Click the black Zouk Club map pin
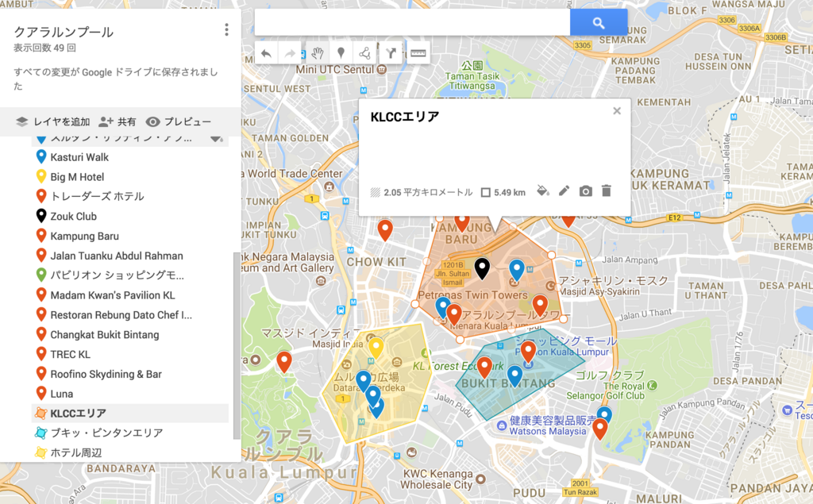The image size is (813, 504). pyautogui.click(x=482, y=267)
